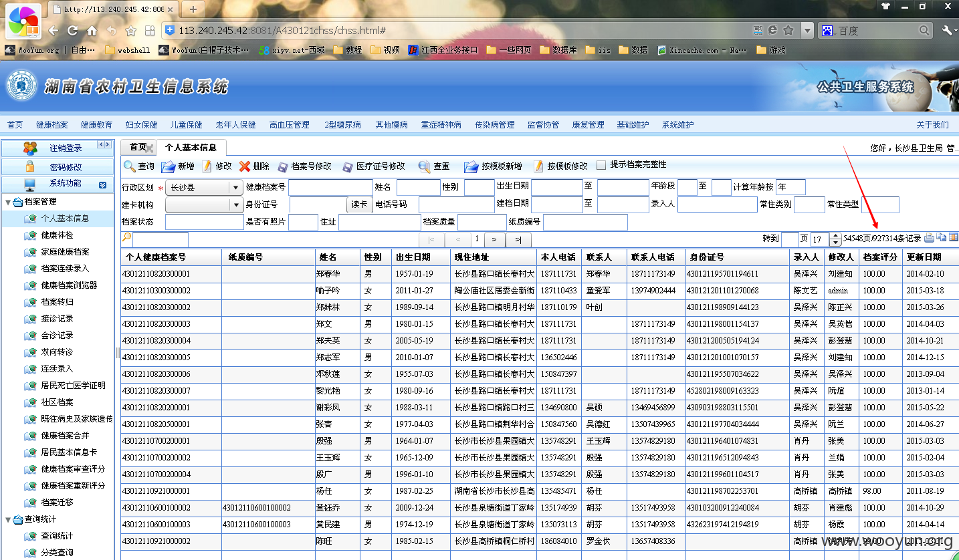Open the webshell bookmarks folder
959x560 pixels.
[128, 50]
